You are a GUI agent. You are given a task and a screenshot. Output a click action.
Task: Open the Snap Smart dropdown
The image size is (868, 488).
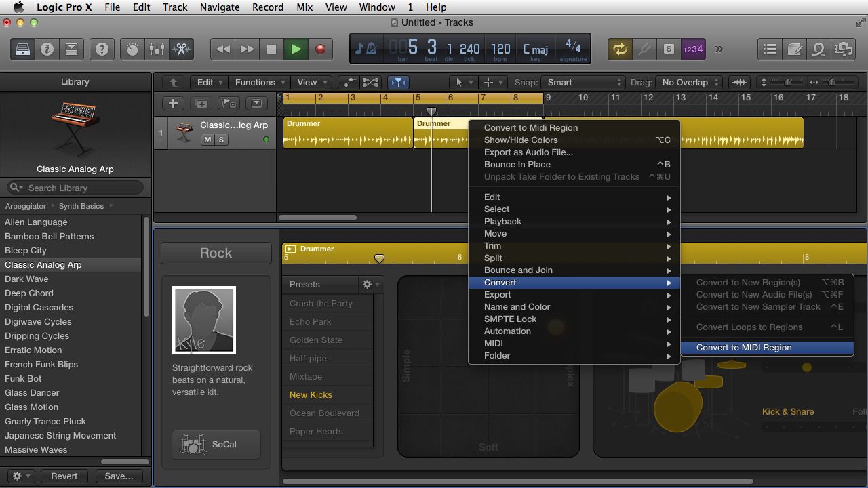[x=583, y=82]
